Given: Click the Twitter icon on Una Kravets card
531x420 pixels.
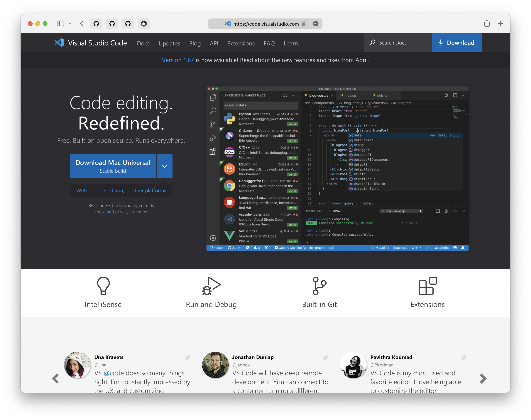Looking at the screenshot, I should click(x=187, y=357).
